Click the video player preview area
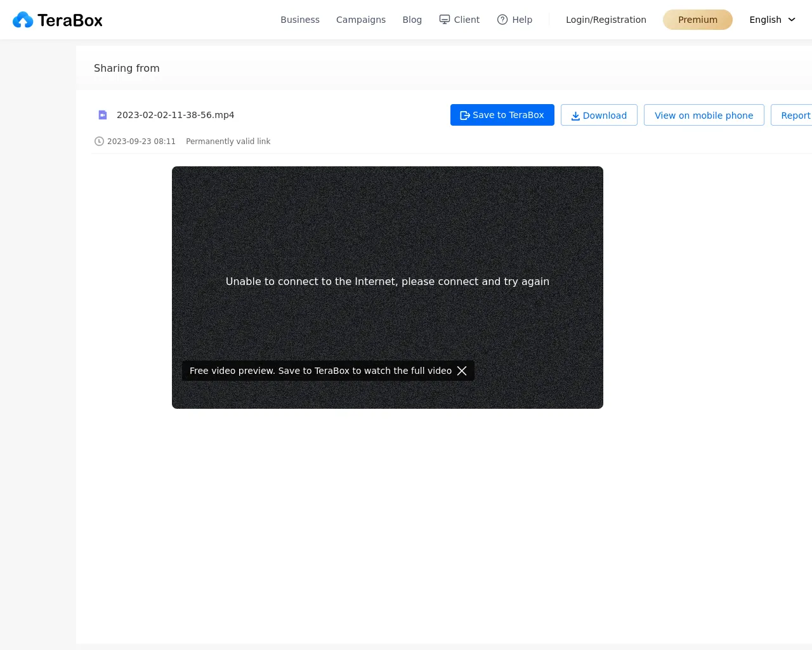812x650 pixels. 387,229
